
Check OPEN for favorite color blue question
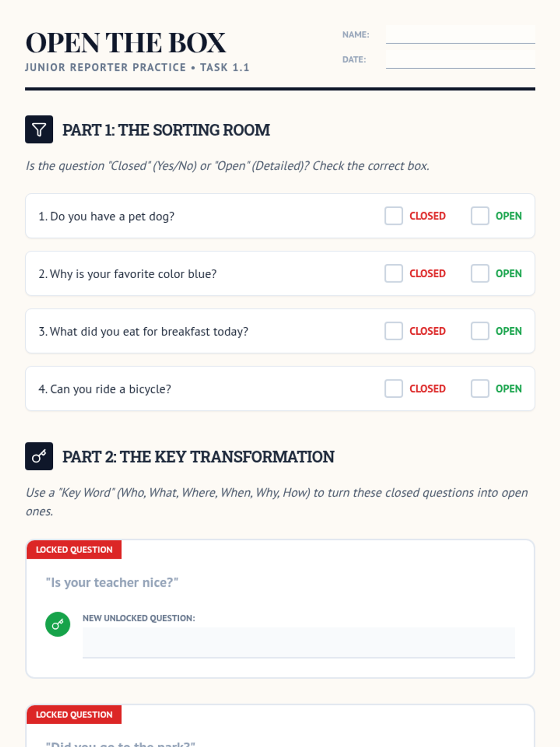pyautogui.click(x=480, y=274)
